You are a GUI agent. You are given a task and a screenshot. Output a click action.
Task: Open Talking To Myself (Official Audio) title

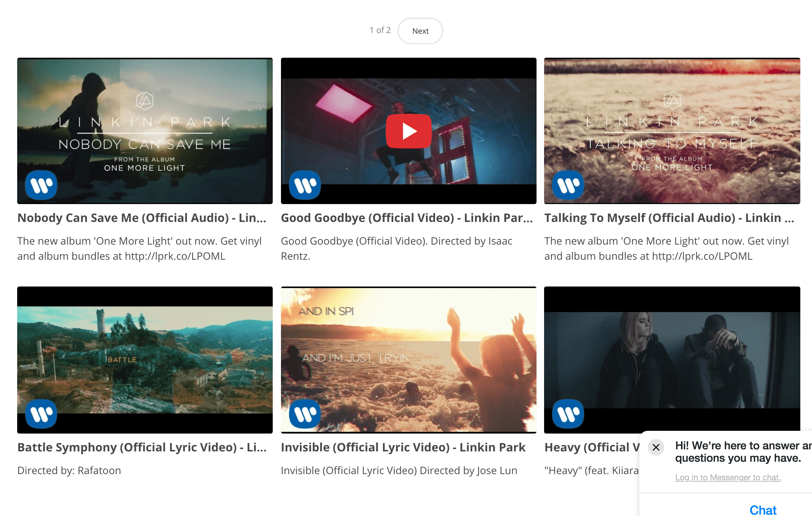pos(669,218)
